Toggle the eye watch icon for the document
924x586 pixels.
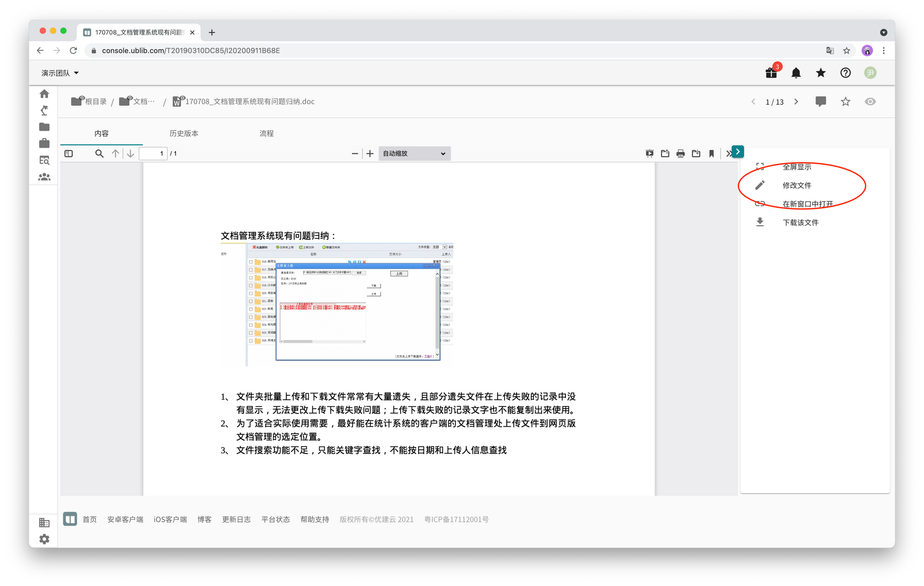pyautogui.click(x=870, y=102)
